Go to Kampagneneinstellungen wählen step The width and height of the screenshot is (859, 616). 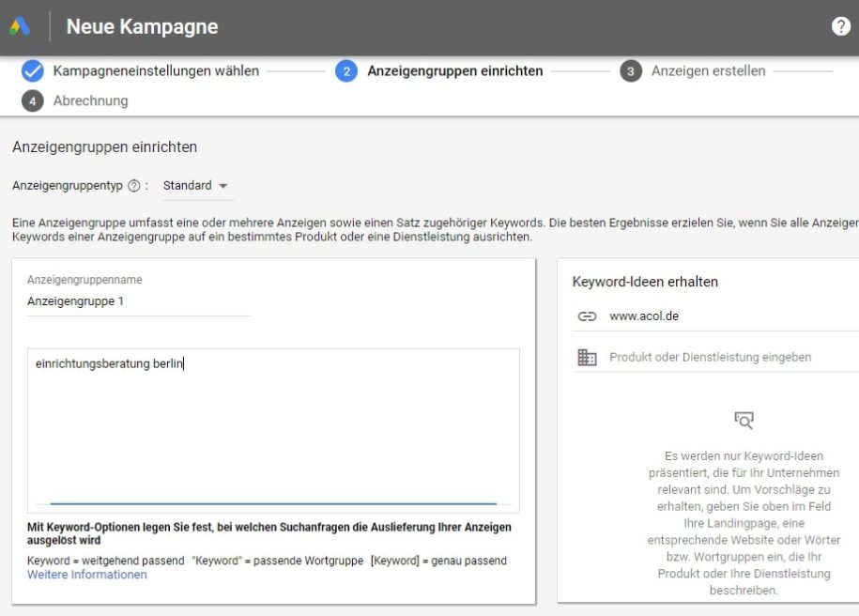(x=156, y=71)
